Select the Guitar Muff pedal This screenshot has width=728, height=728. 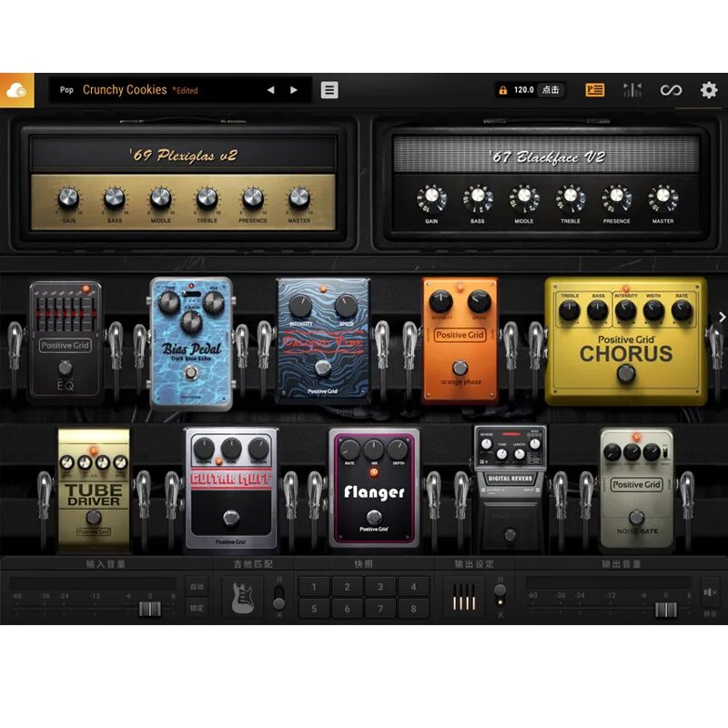(231, 489)
